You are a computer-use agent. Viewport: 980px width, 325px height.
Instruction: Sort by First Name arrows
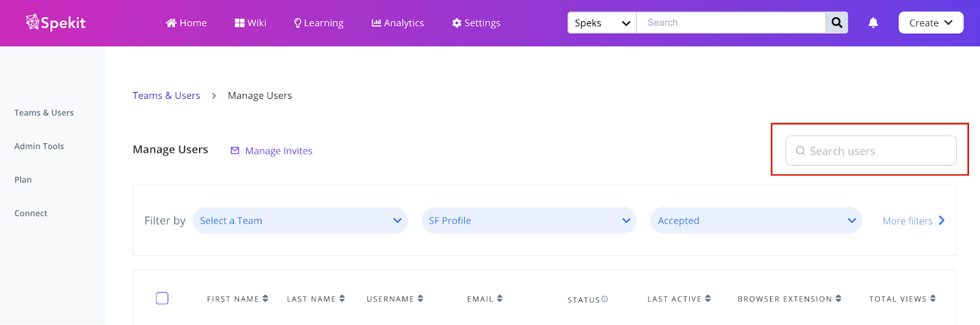click(265, 299)
